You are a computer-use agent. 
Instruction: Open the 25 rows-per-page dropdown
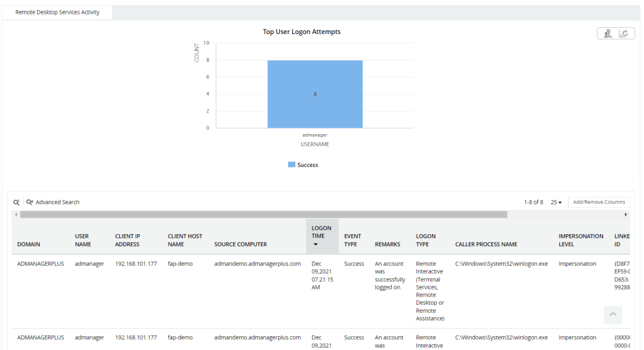click(x=556, y=202)
